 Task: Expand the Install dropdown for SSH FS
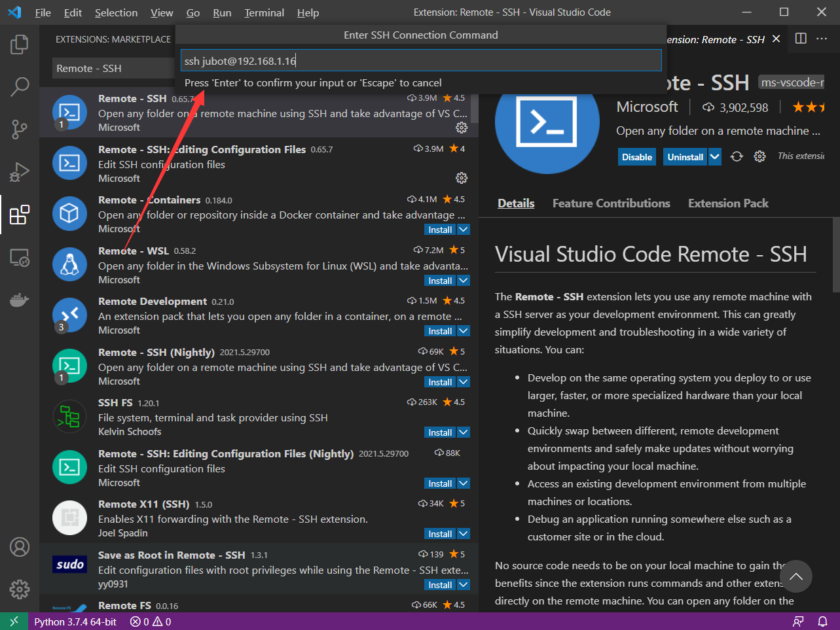463,432
